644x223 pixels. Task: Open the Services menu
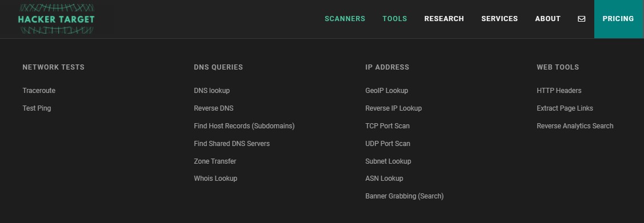click(x=499, y=19)
